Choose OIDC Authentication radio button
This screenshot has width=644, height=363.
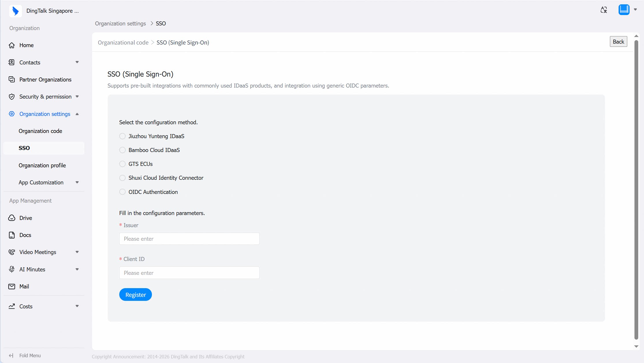(x=122, y=192)
